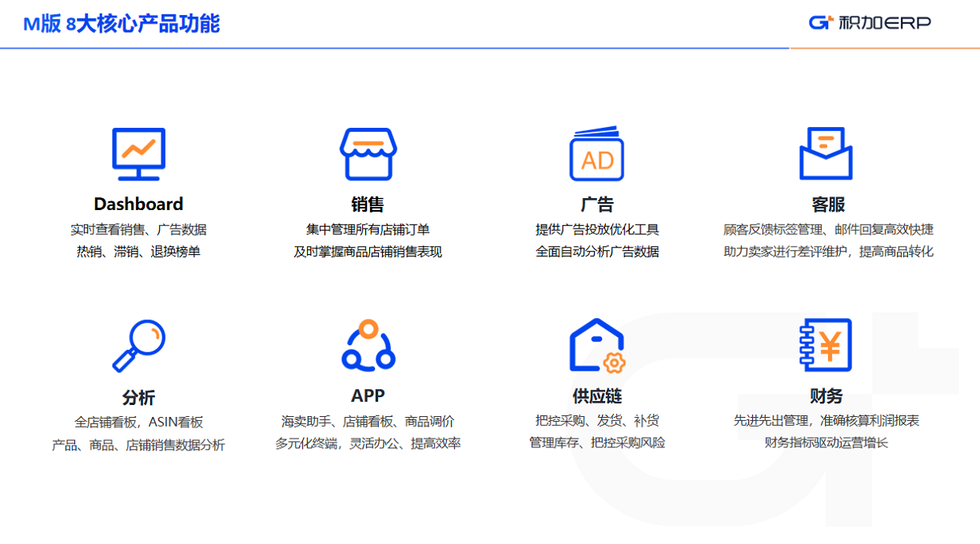
Task: Click the 销售 storefront icon
Action: pos(368,153)
